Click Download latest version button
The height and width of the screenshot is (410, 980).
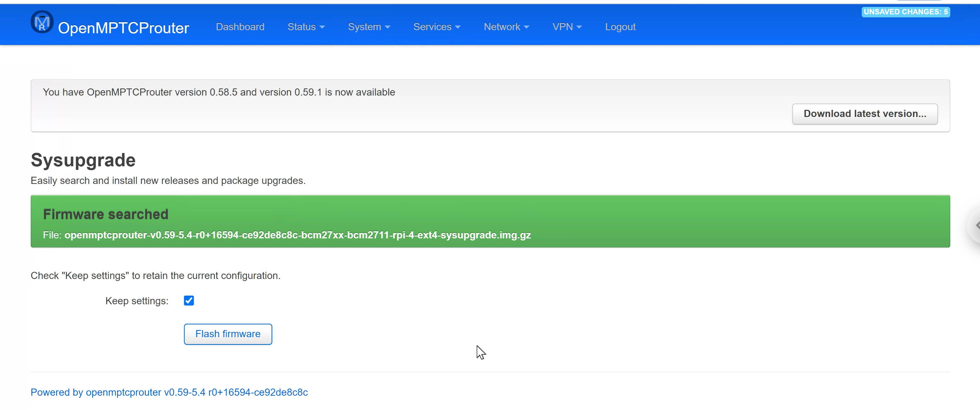click(864, 114)
